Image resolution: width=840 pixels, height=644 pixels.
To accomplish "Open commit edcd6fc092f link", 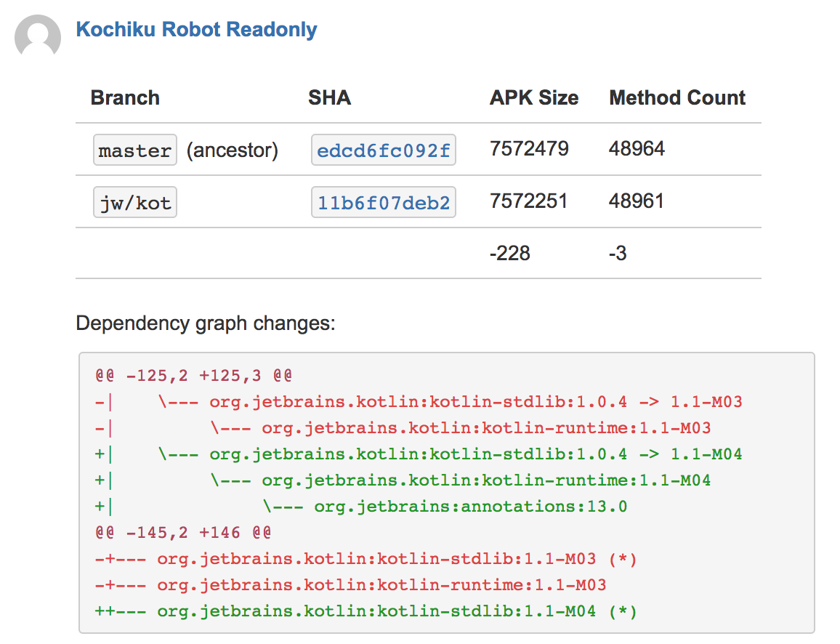I will [x=384, y=150].
